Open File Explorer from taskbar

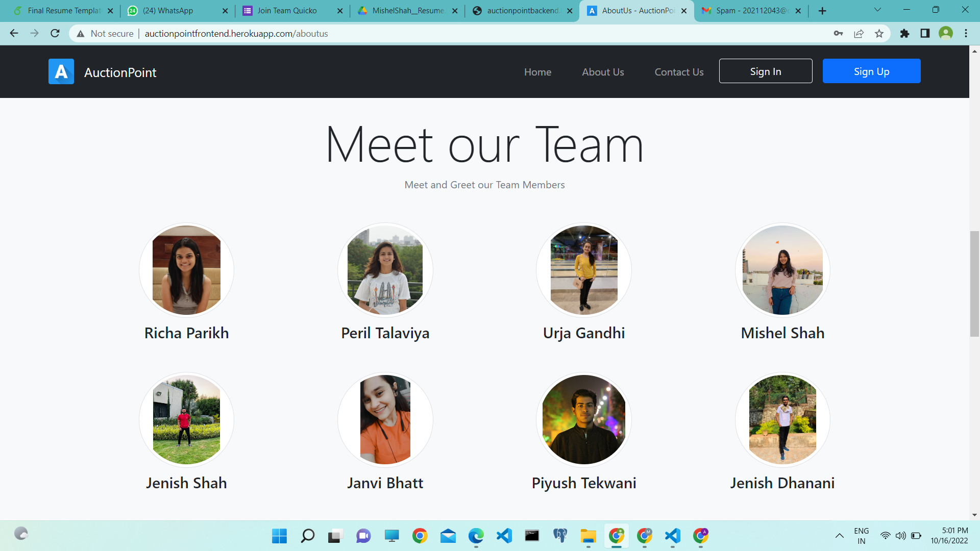click(588, 536)
